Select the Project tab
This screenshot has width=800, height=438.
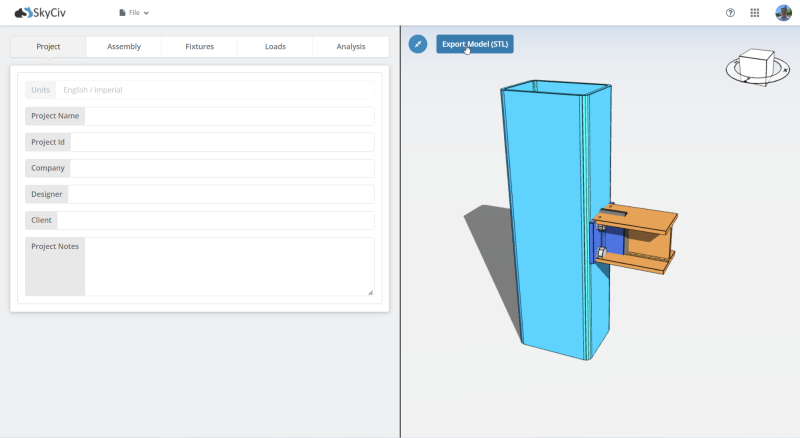pyautogui.click(x=48, y=47)
